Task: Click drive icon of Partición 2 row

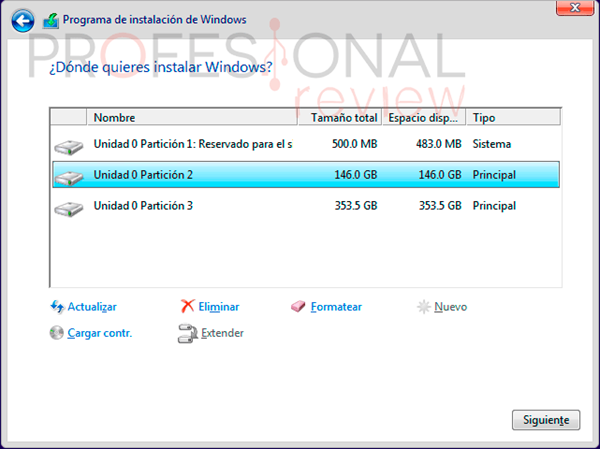Action: tap(68, 178)
